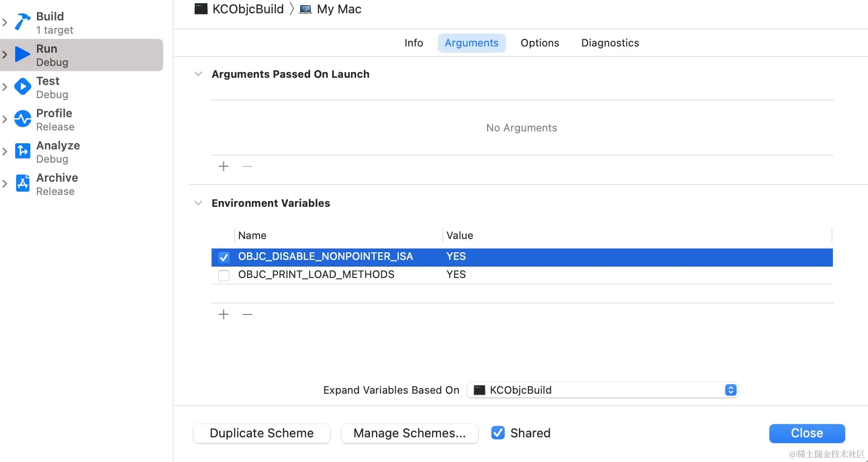The height and width of the screenshot is (462, 868).
Task: Open Manage Schemes dialog
Action: pyautogui.click(x=409, y=433)
